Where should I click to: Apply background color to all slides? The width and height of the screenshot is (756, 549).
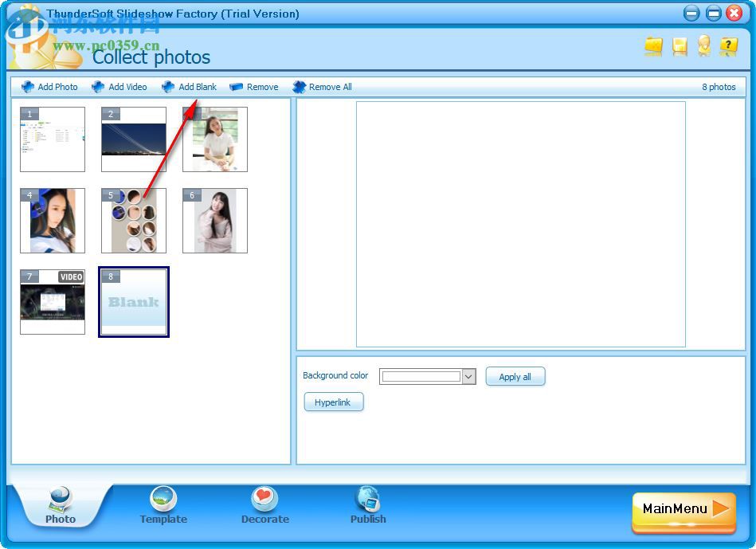(x=515, y=376)
